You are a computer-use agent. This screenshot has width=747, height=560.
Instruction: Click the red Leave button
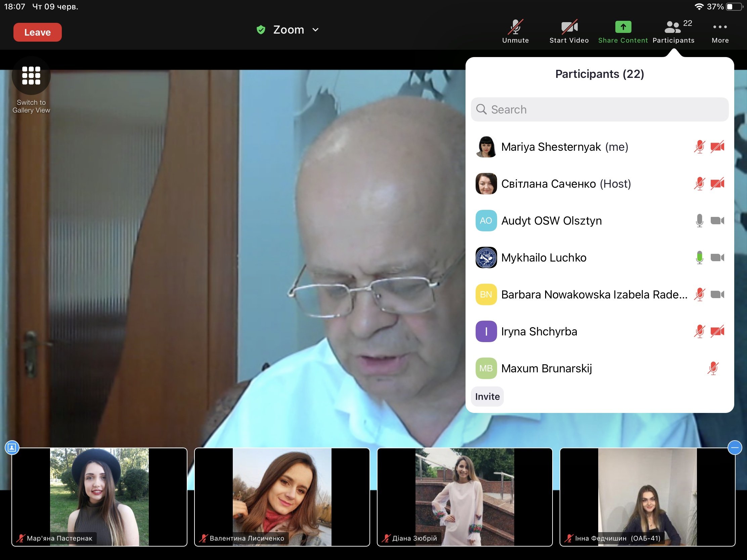(x=38, y=33)
